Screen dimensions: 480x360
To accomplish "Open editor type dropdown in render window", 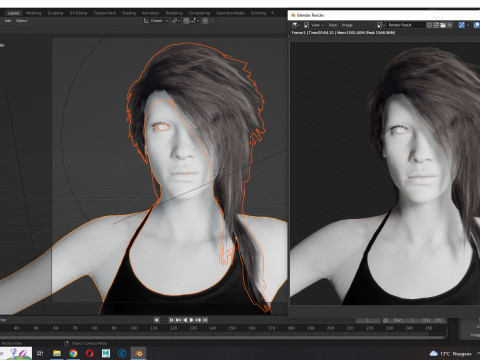I will pos(296,25).
